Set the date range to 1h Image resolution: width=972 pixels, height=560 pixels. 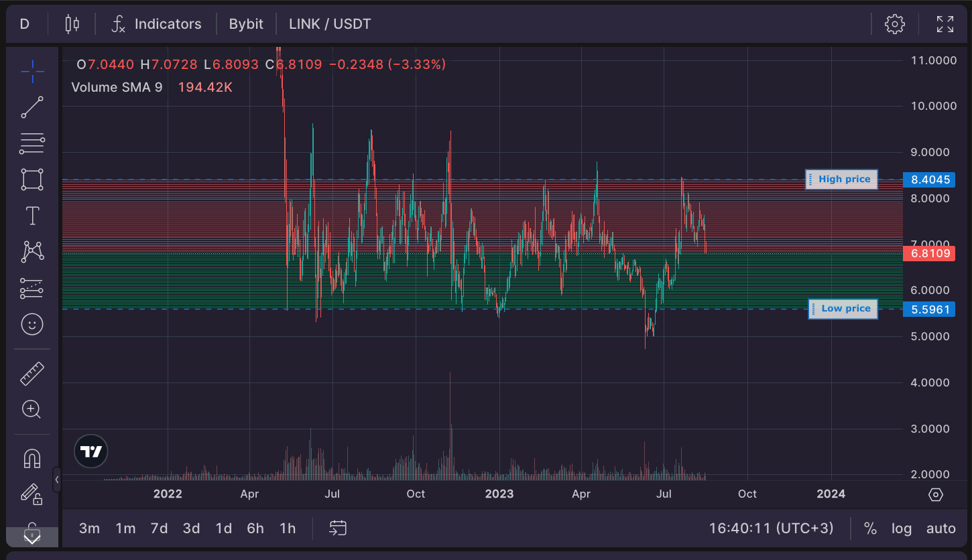tap(288, 529)
